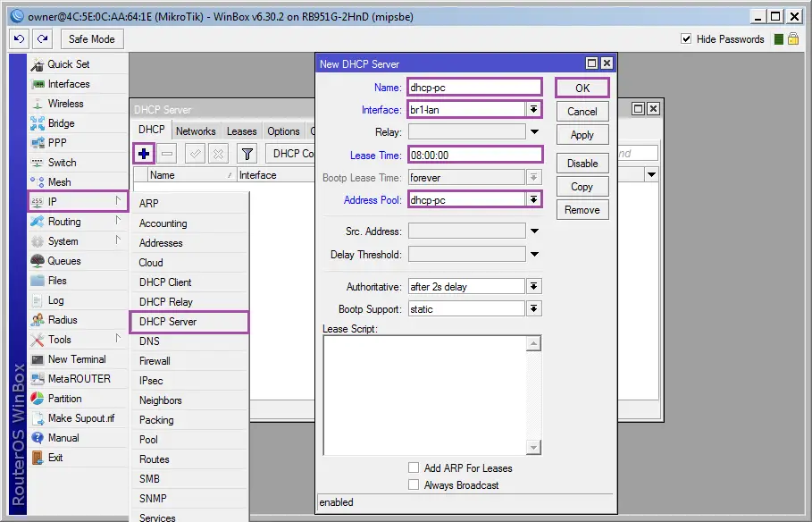This screenshot has height=522, width=812.
Task: Click Exit in the sidebar
Action: tap(78, 459)
